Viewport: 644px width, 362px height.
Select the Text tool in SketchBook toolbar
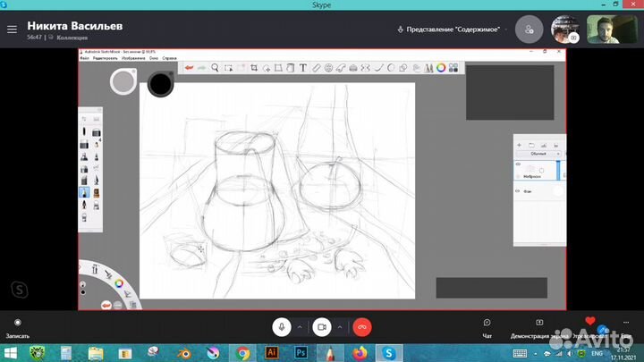303,67
